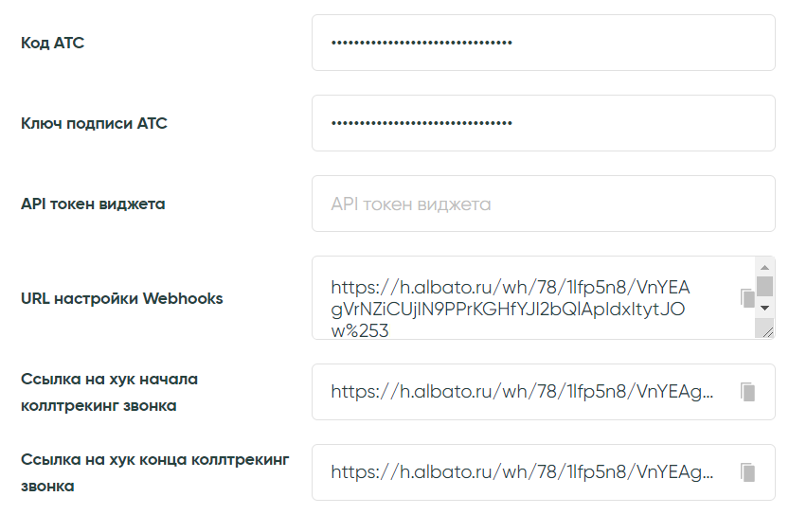Viewport: 807px width, 532px height.
Task: Click the 'Код АТС' label
Action: click(x=52, y=43)
